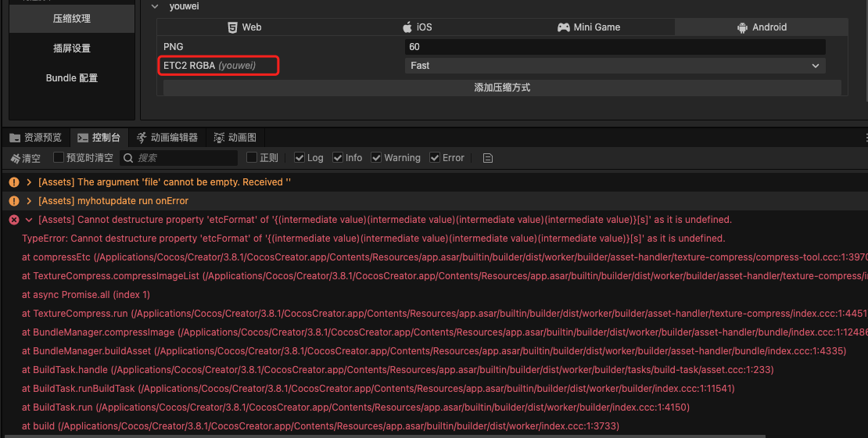Click the PNG format label
868x438 pixels.
[x=174, y=46]
